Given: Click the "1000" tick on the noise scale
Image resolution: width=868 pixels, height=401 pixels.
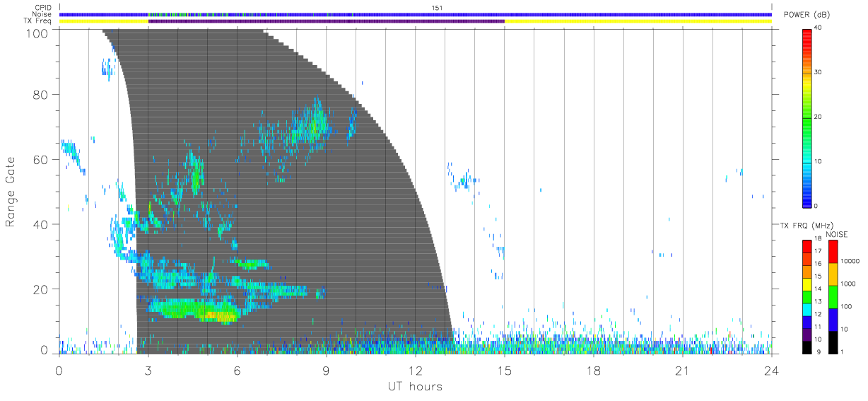Looking at the screenshot, I should 848,284.
